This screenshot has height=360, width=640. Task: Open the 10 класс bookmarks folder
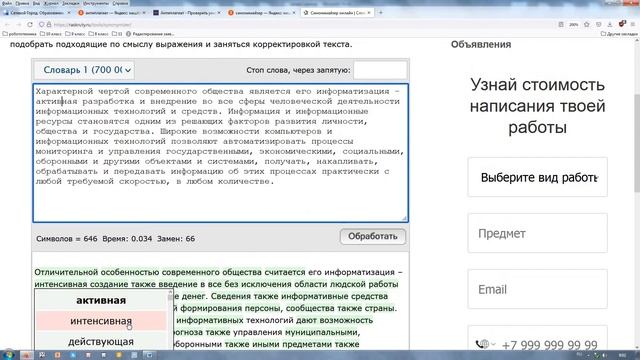point(51,34)
